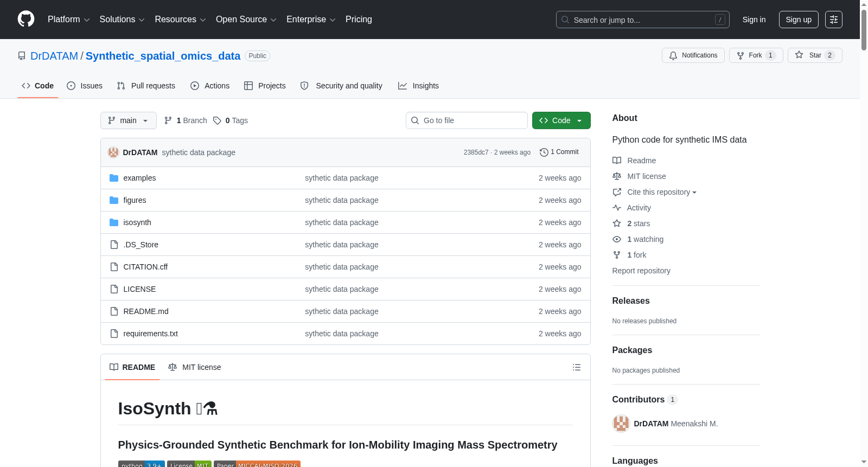The image size is (868, 467).
Task: View the 1 Commit history link
Action: click(559, 152)
